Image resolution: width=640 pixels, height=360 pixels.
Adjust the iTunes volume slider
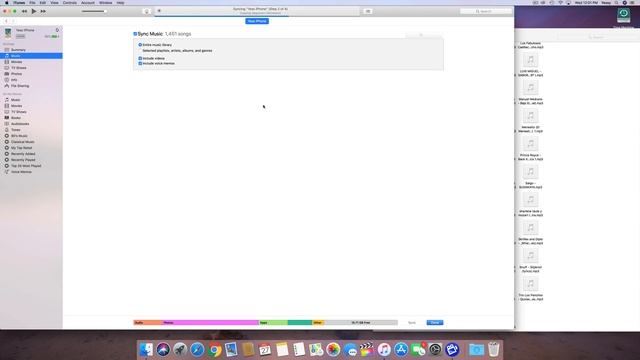[94, 11]
